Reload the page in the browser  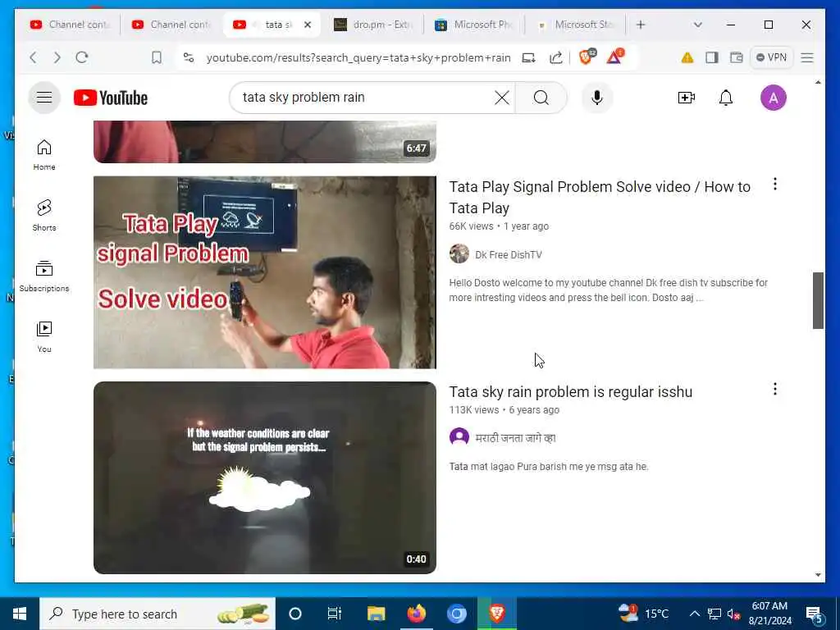click(x=82, y=57)
